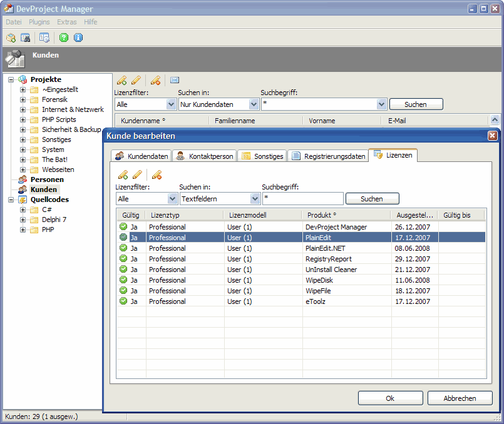Click the Projekte globe icon in tree
The height and width of the screenshot is (424, 504).
(x=23, y=79)
